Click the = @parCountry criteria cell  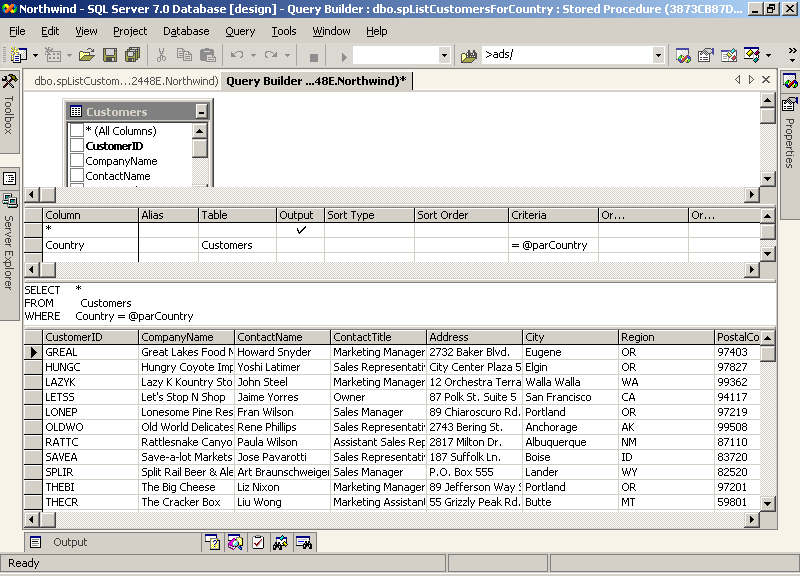click(553, 245)
